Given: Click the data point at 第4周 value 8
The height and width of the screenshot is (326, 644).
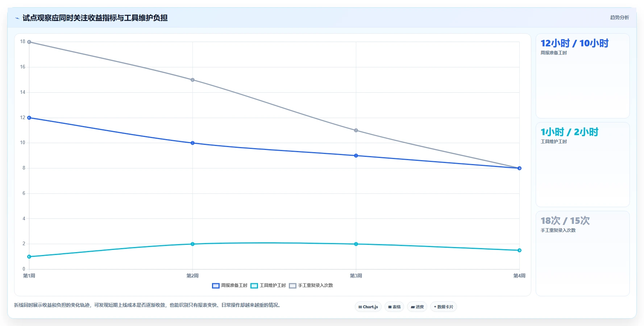Looking at the screenshot, I should point(519,168).
